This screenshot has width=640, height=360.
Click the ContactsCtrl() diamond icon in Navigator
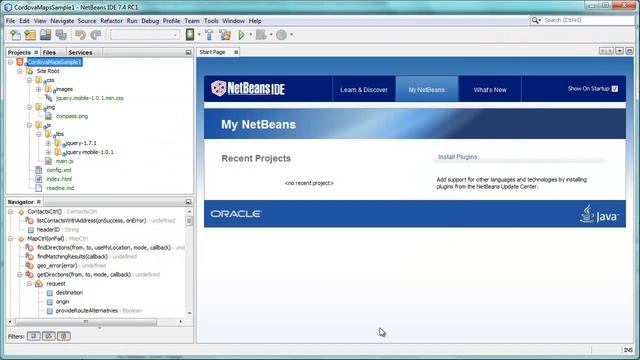coord(21,212)
